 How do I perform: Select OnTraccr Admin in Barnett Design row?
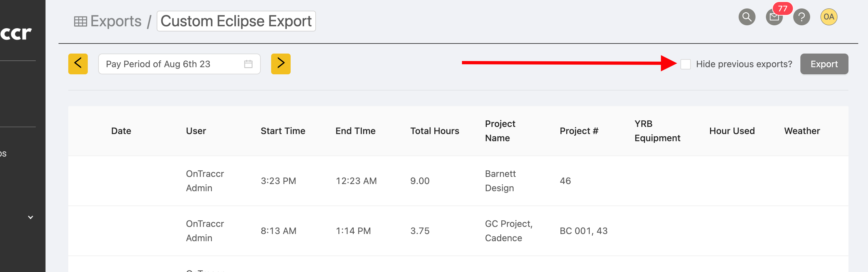click(x=205, y=181)
